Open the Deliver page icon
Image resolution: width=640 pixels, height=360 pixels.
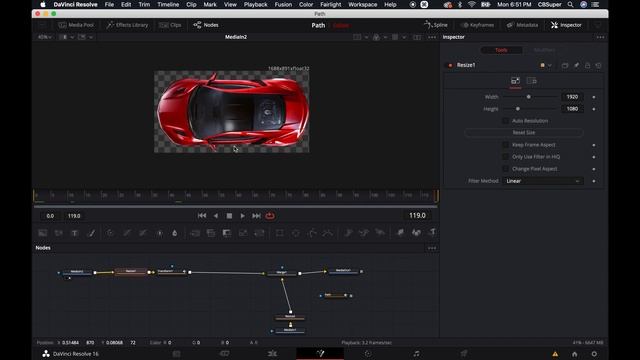[464, 353]
